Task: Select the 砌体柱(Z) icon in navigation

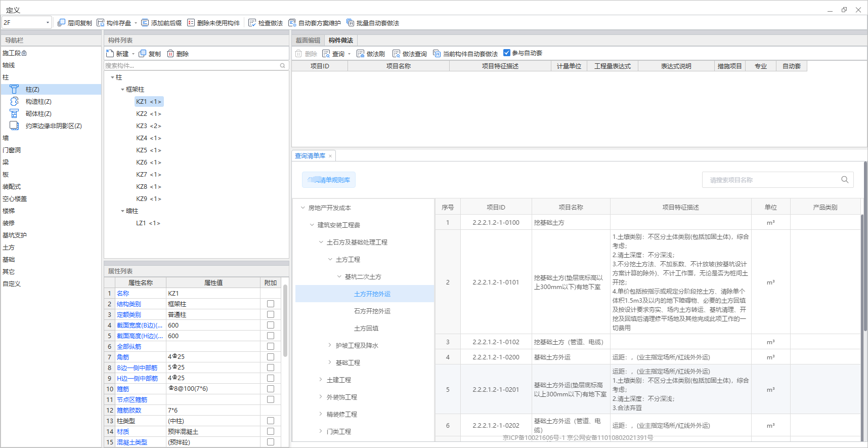Action: point(14,113)
